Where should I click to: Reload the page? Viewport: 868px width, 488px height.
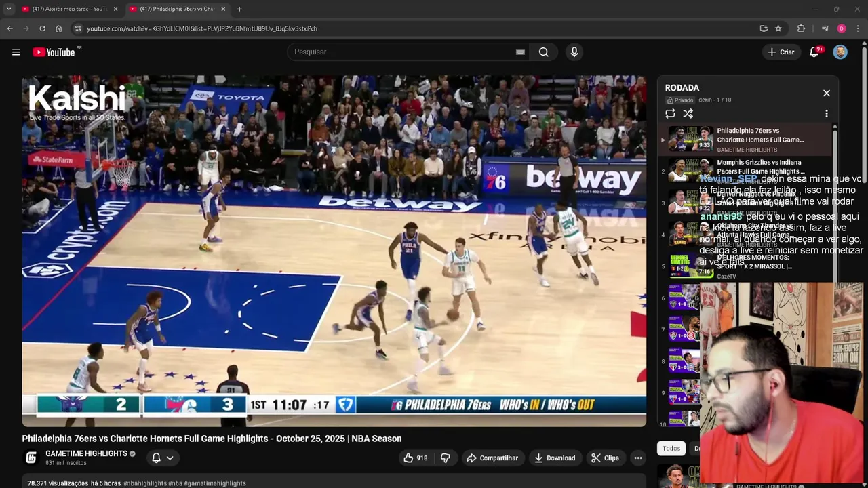42,28
